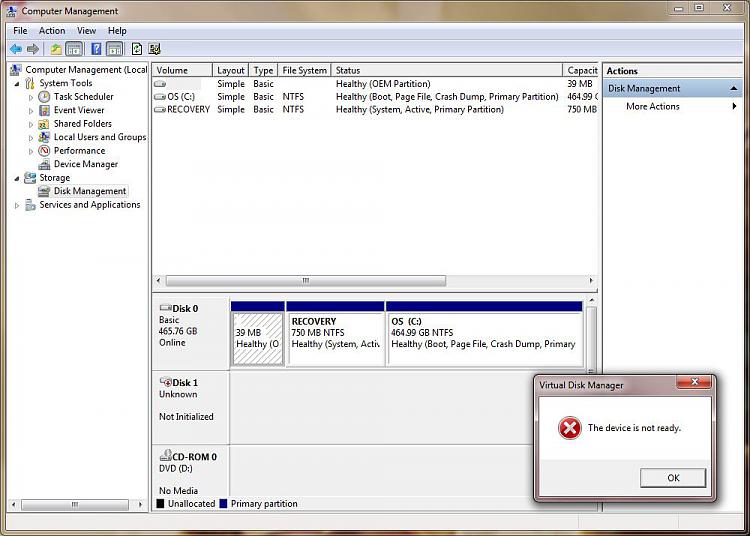Click the red error icon in dialog
This screenshot has height=536, width=750.
pyautogui.click(x=570, y=427)
